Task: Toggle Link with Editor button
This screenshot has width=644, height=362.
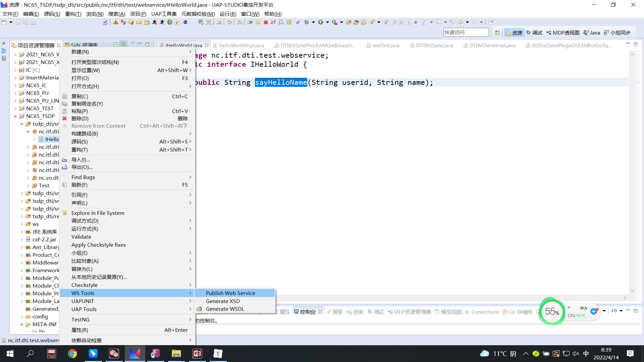Action: [x=123, y=44]
